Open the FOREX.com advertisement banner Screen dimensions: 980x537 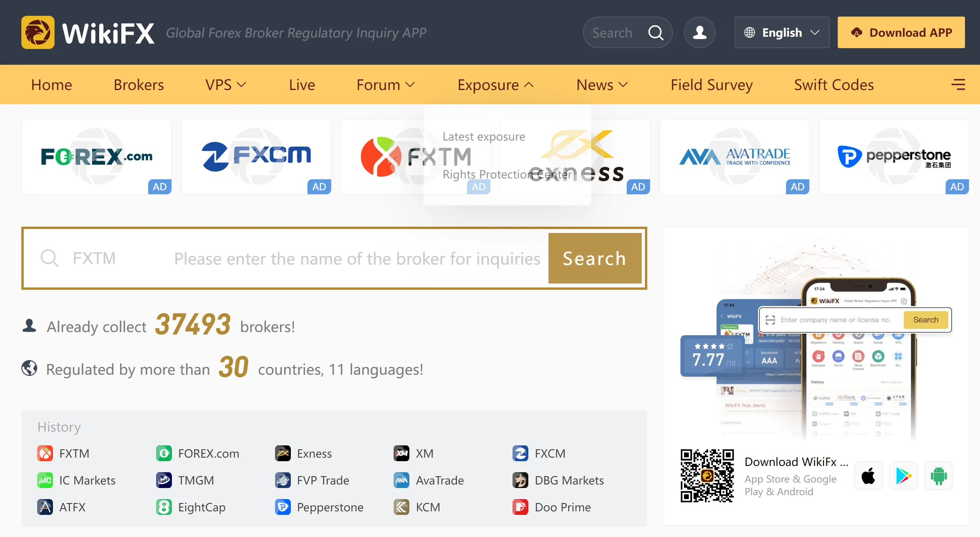pos(97,157)
